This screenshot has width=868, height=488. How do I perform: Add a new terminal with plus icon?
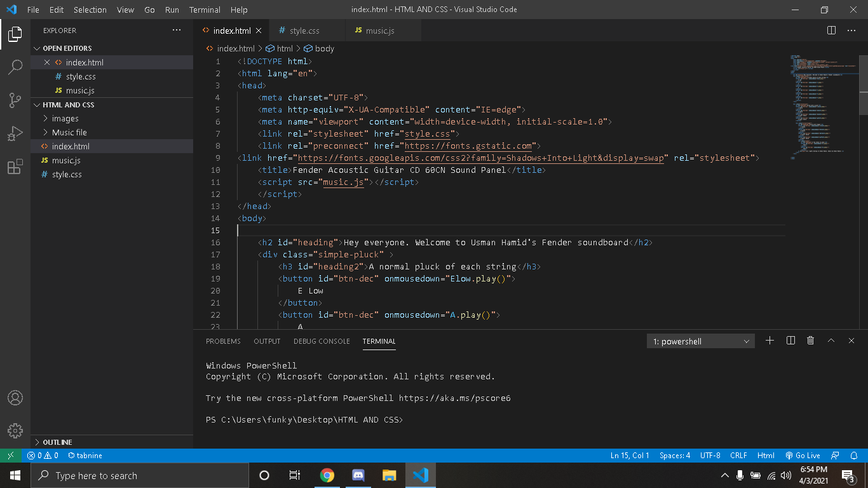click(x=770, y=341)
